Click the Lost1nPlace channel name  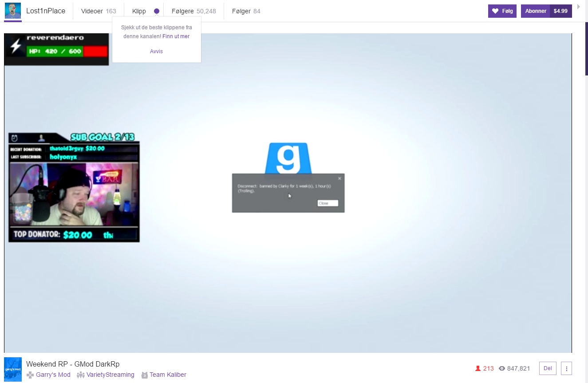point(46,11)
